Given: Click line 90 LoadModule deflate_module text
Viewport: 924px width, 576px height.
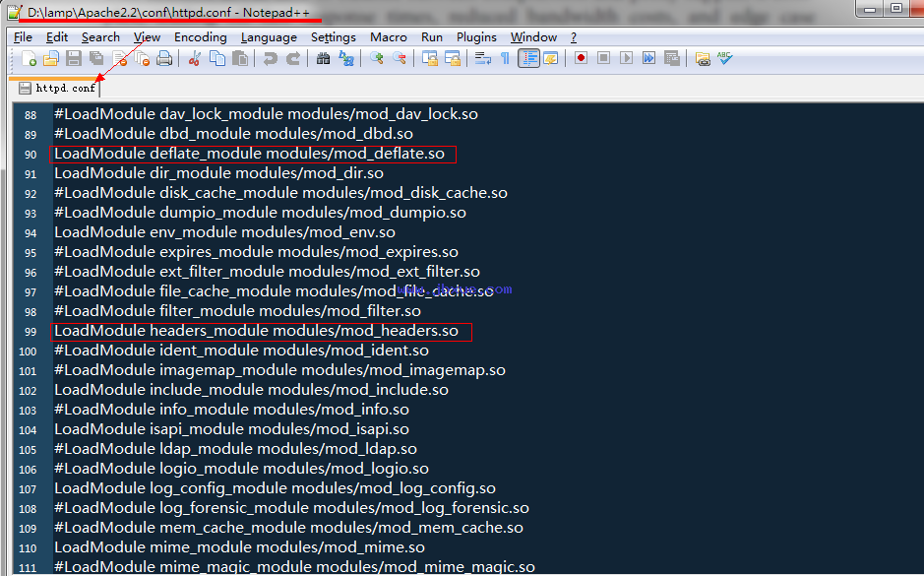Looking at the screenshot, I should coord(249,154).
